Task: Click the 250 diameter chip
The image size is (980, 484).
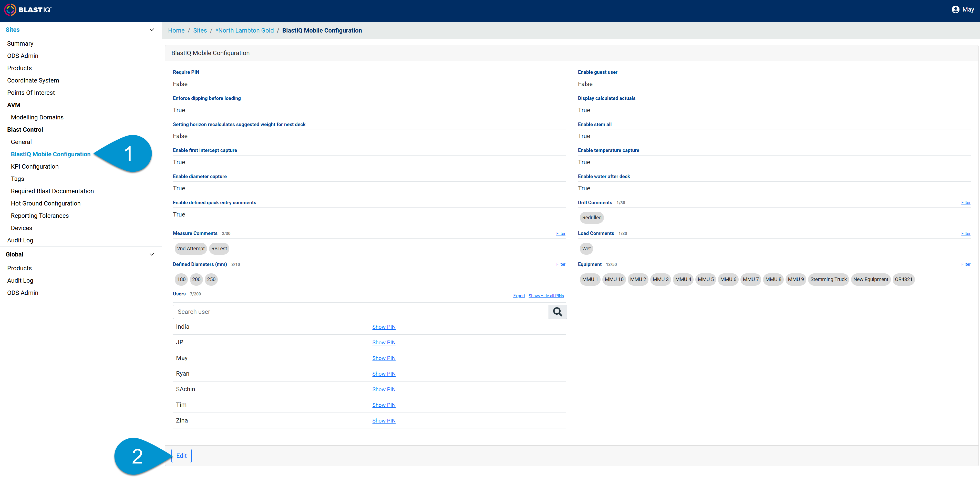Action: pos(211,279)
